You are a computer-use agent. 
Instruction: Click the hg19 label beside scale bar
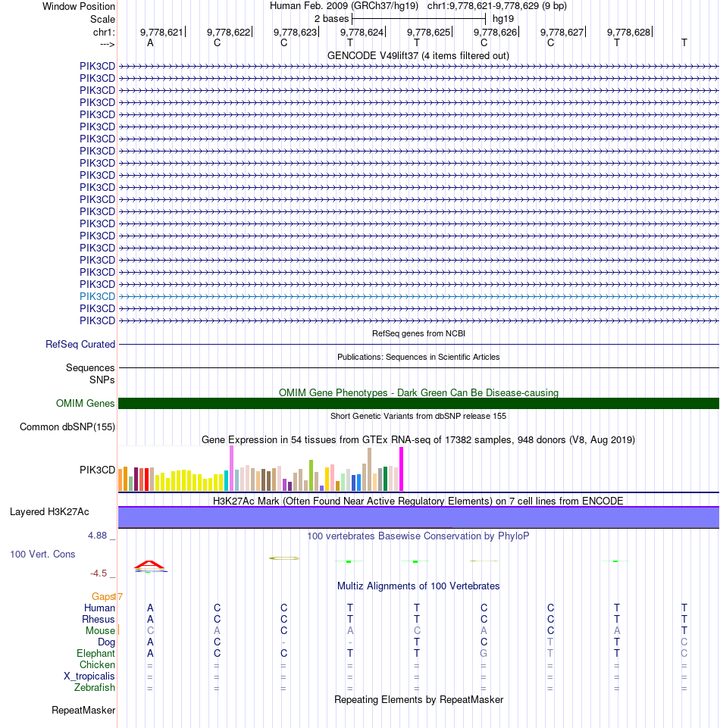503,19
